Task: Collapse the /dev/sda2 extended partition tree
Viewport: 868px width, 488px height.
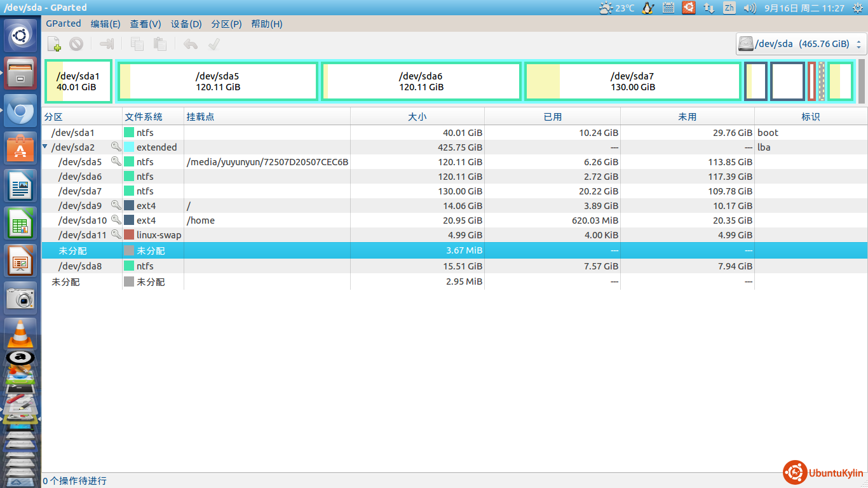Action: point(45,147)
